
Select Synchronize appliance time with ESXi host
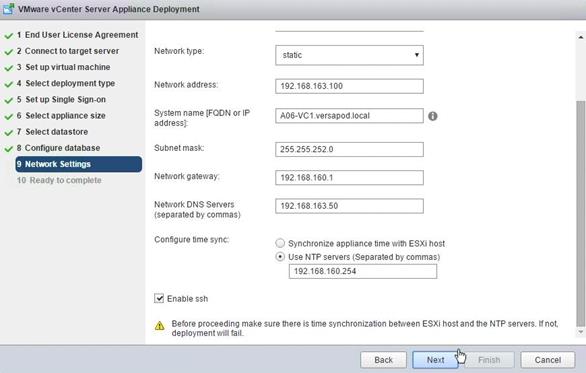280,243
